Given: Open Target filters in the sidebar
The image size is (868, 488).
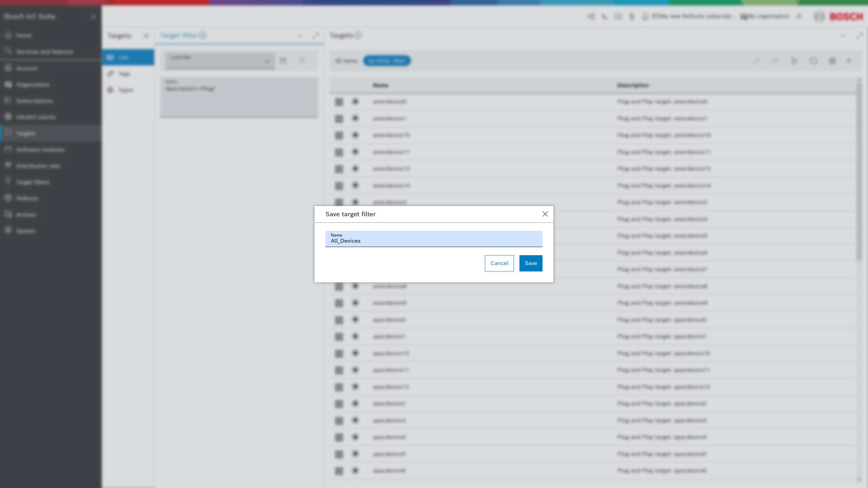Looking at the screenshot, I should pos(33,182).
